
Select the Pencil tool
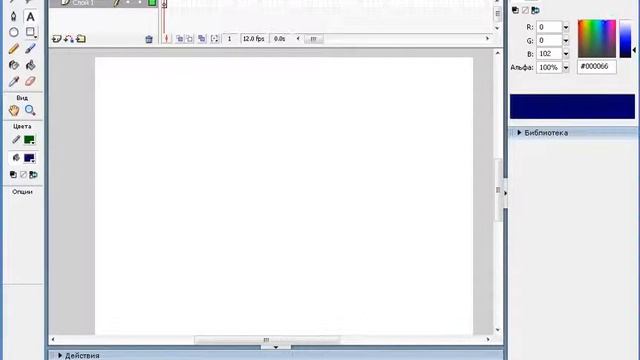(13, 49)
